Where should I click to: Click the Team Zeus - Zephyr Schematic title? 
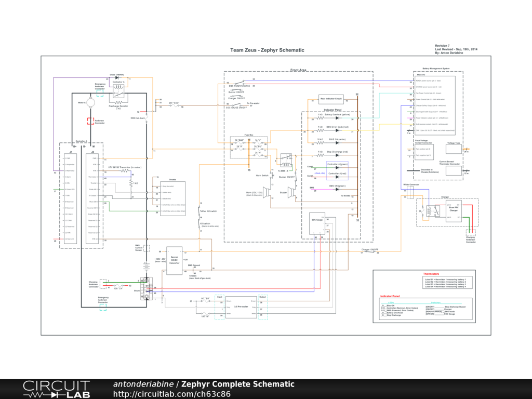(x=267, y=50)
